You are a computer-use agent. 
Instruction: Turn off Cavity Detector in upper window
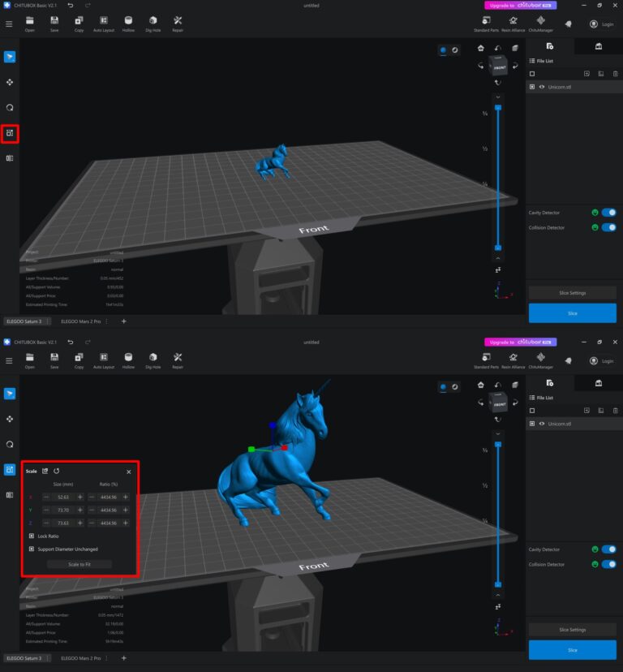pyautogui.click(x=608, y=213)
